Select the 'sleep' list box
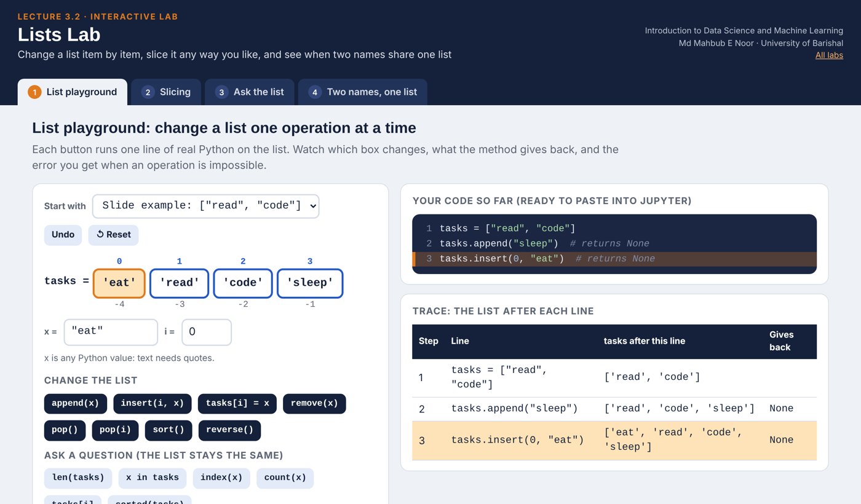The image size is (861, 504). point(310,283)
